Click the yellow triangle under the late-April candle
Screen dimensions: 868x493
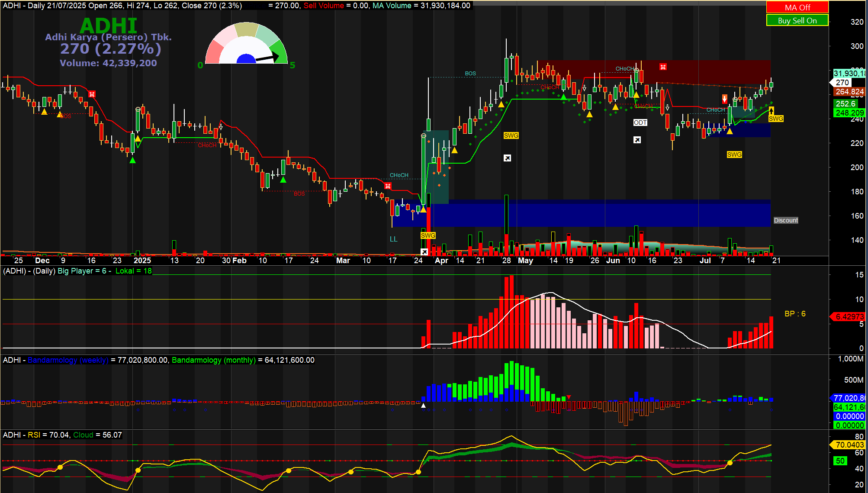tap(501, 104)
